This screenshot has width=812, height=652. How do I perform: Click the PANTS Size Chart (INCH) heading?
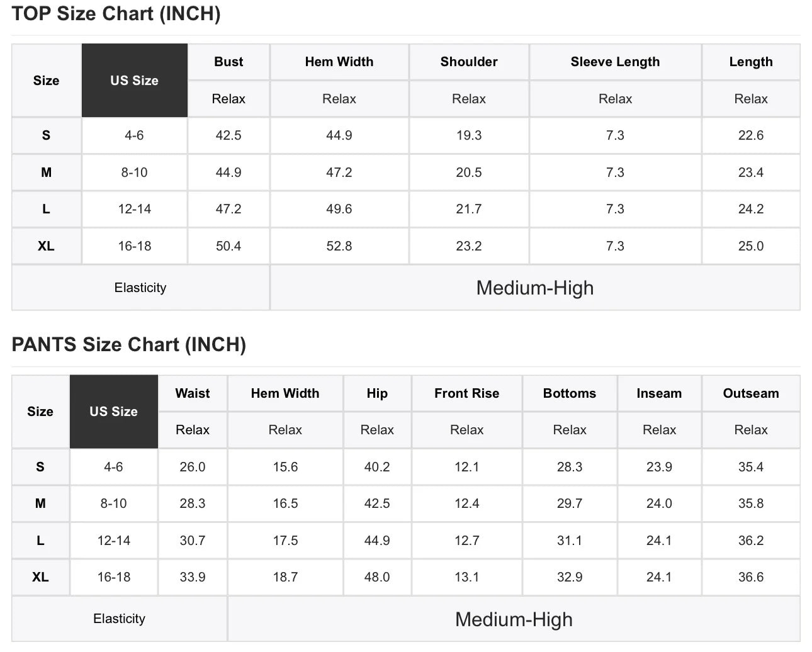tap(128, 344)
